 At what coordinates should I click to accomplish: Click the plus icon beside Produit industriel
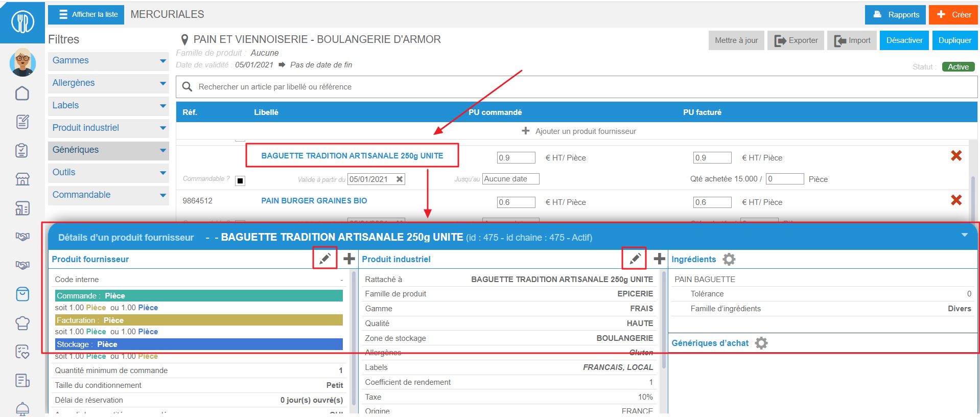(660, 259)
